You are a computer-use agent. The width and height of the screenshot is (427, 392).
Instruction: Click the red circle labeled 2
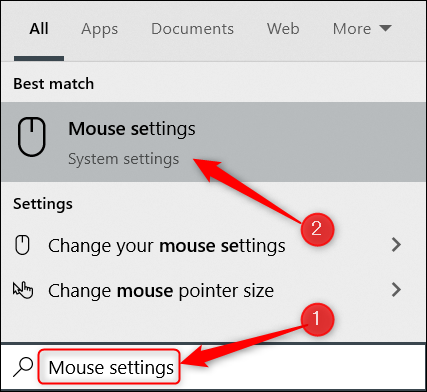pyautogui.click(x=317, y=229)
